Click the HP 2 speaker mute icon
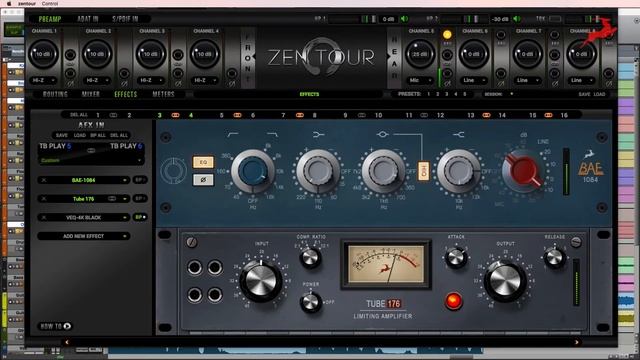Image resolution: width=640 pixels, height=360 pixels. [x=517, y=19]
